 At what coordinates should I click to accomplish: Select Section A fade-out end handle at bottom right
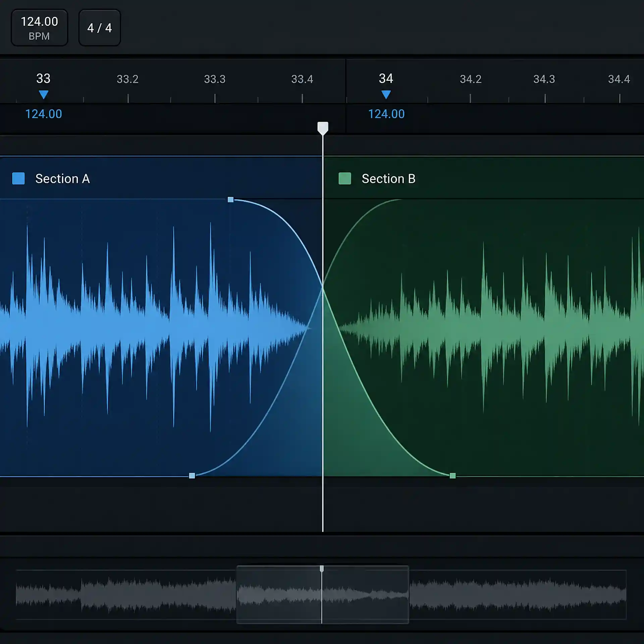pos(452,476)
